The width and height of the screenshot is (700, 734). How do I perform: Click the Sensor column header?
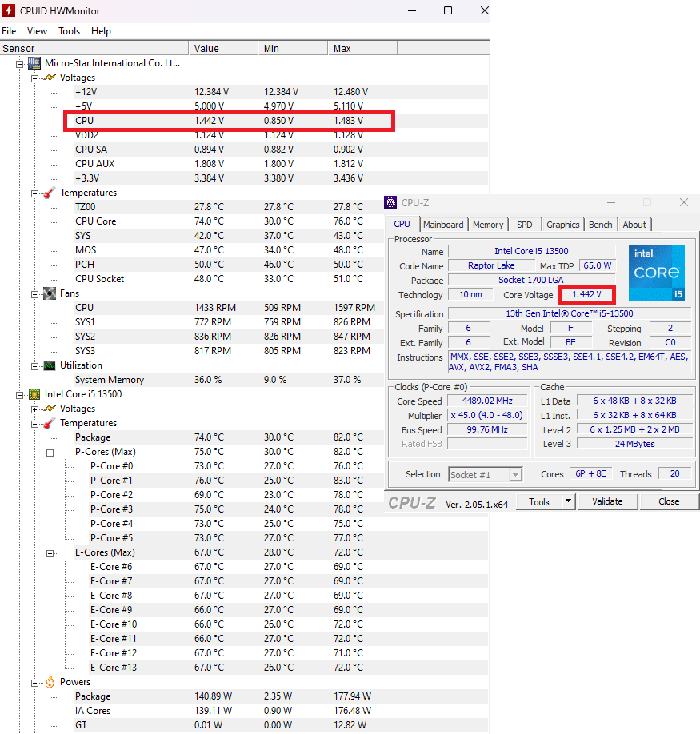click(x=94, y=48)
